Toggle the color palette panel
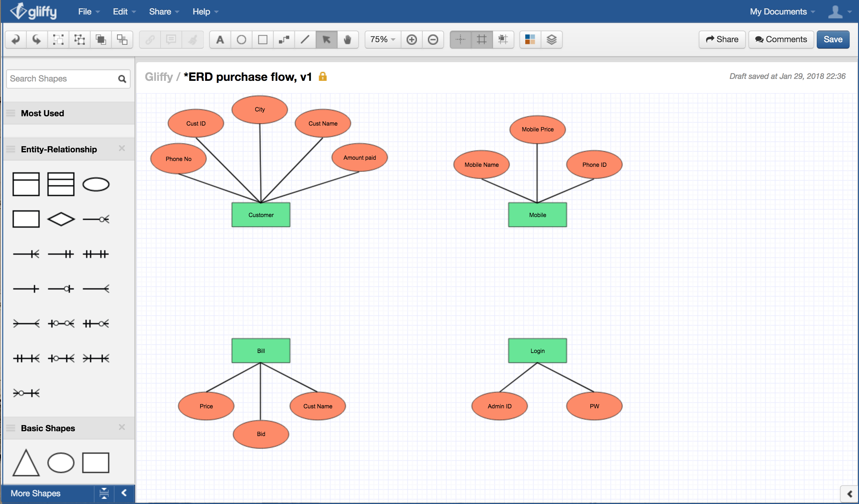 (530, 39)
